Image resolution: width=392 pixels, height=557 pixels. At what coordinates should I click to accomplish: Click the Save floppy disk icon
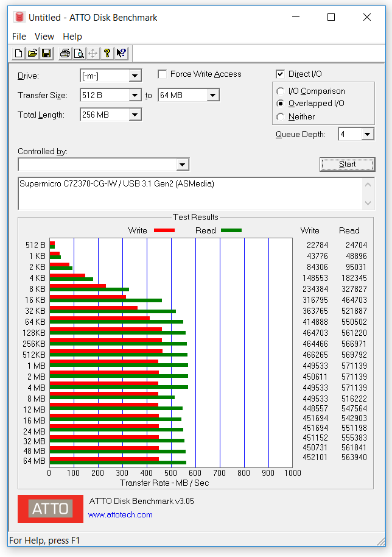pyautogui.click(x=46, y=53)
